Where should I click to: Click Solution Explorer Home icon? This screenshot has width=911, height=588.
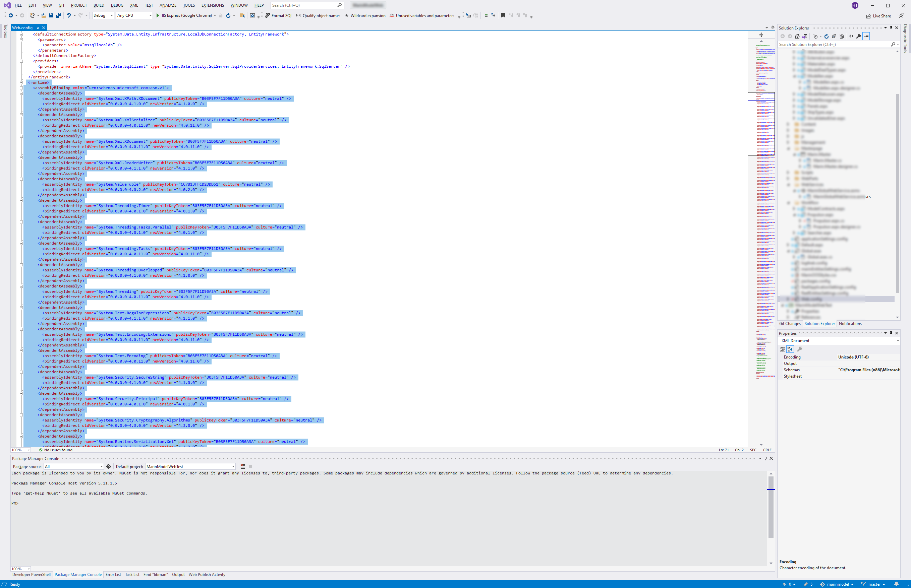coord(797,36)
